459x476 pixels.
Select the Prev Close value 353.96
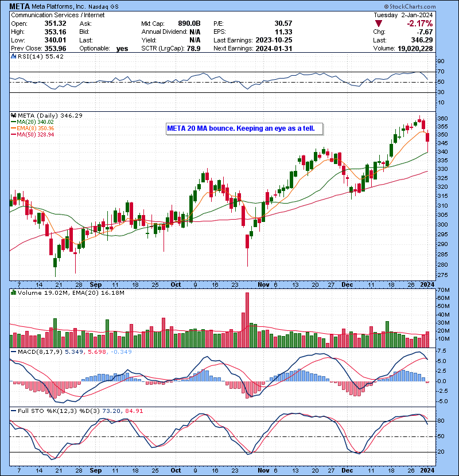(55, 49)
